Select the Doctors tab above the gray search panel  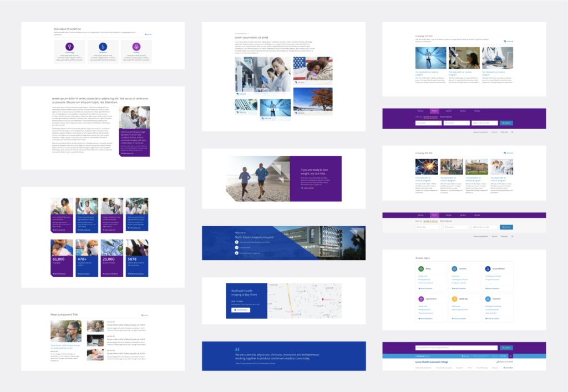(434, 215)
